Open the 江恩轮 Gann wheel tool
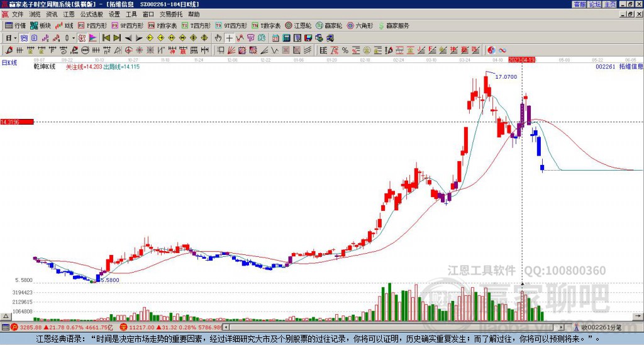Image resolution: width=644 pixels, height=345 pixels. click(x=299, y=25)
